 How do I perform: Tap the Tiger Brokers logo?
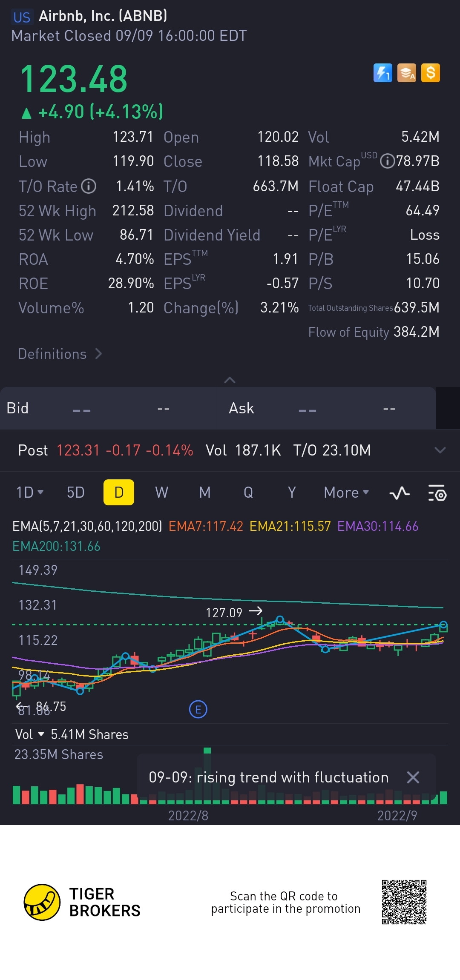pos(82,902)
